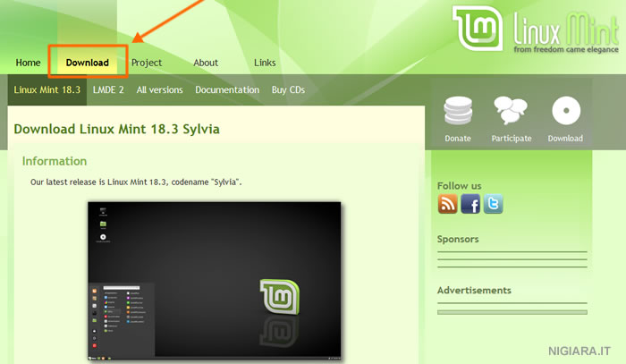Select the Linux Mint 18.3 sub-tab
This screenshot has width=626, height=364.
(47, 90)
